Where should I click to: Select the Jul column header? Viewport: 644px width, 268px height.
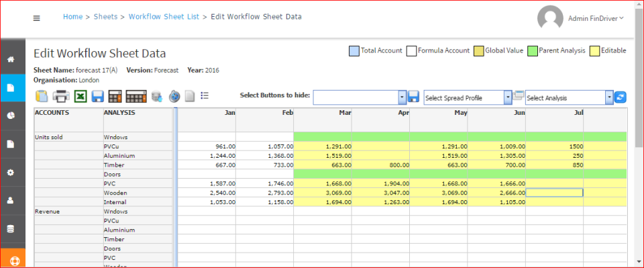[555, 120]
